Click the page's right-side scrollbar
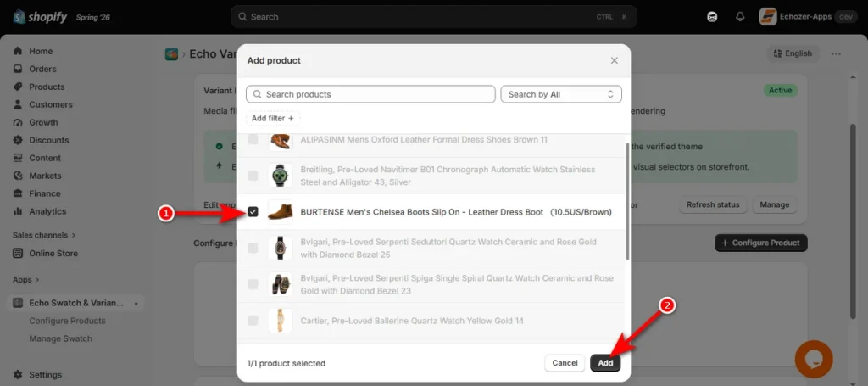Image resolution: width=868 pixels, height=386 pixels. click(x=853, y=221)
